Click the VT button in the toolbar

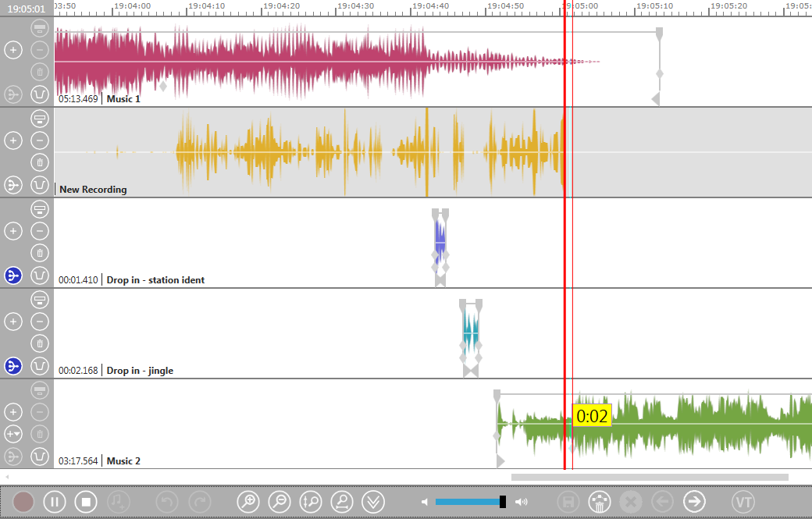tap(743, 501)
